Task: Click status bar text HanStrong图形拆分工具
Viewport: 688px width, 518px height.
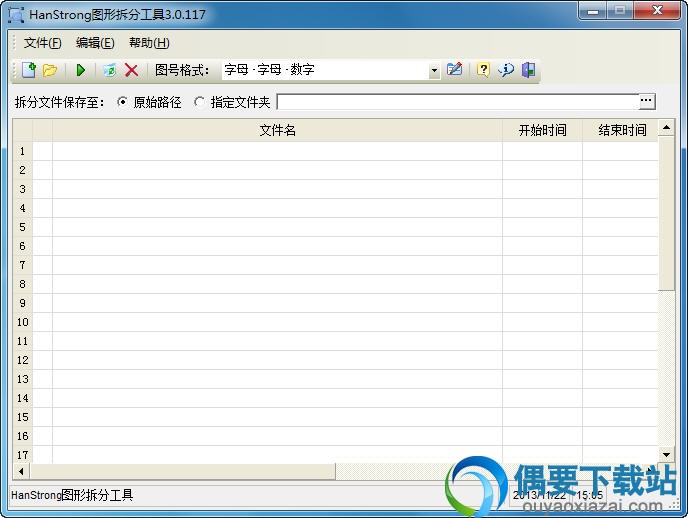Action: [72, 495]
